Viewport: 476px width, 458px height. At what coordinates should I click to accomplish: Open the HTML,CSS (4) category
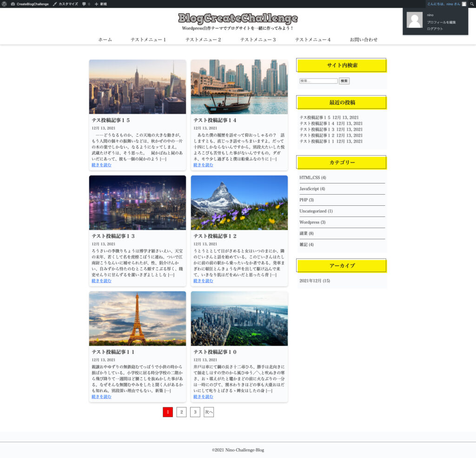pyautogui.click(x=313, y=177)
